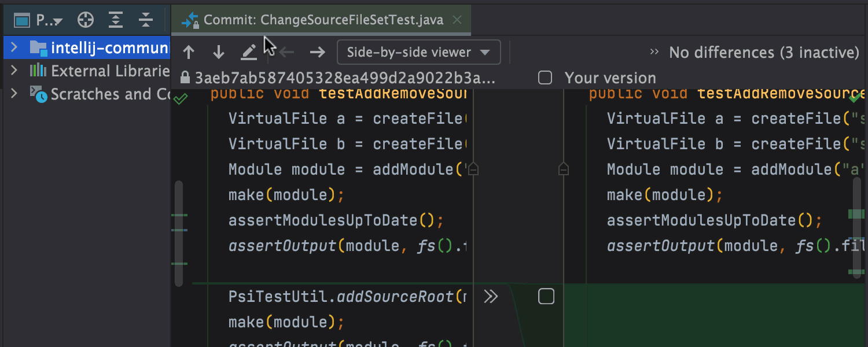868x347 pixels.
Task: Click the diff icon on the Commit tab
Action: tap(190, 21)
